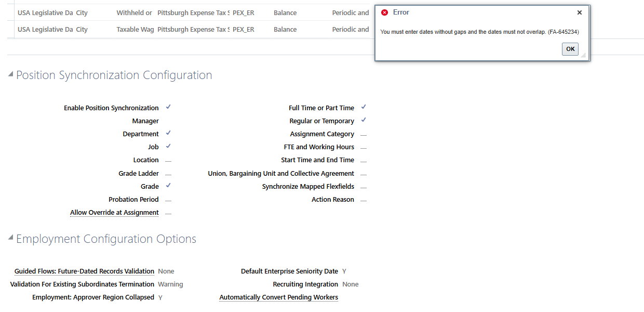Click the Recruiting Integration value None

tap(350, 284)
